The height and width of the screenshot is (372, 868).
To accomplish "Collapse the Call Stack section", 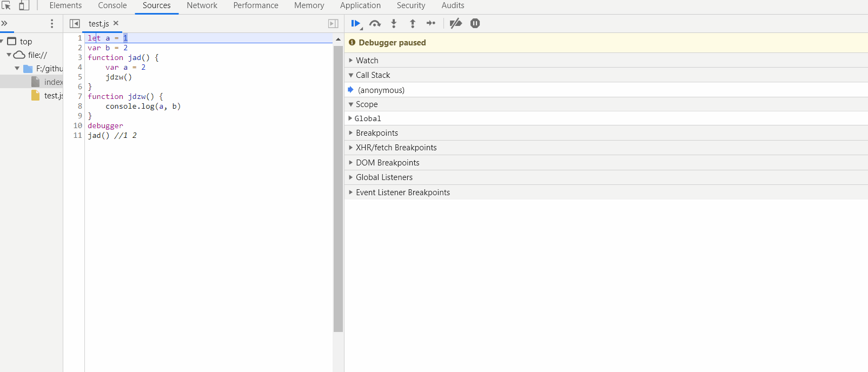I will [x=606, y=75].
